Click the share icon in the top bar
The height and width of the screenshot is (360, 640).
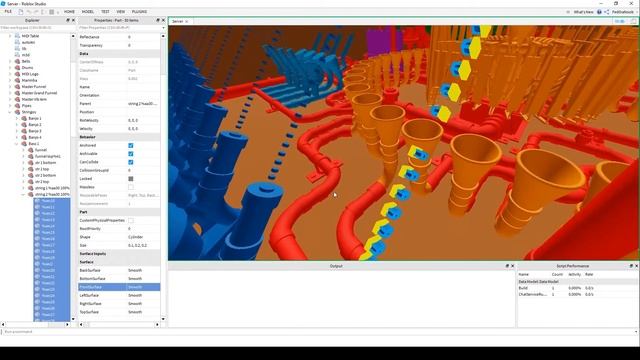(x=607, y=12)
